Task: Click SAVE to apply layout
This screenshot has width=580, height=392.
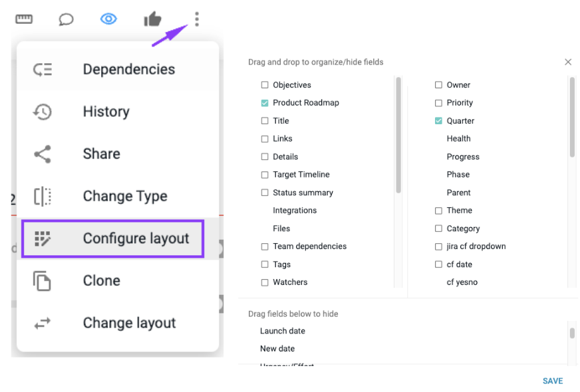Action: (x=553, y=381)
